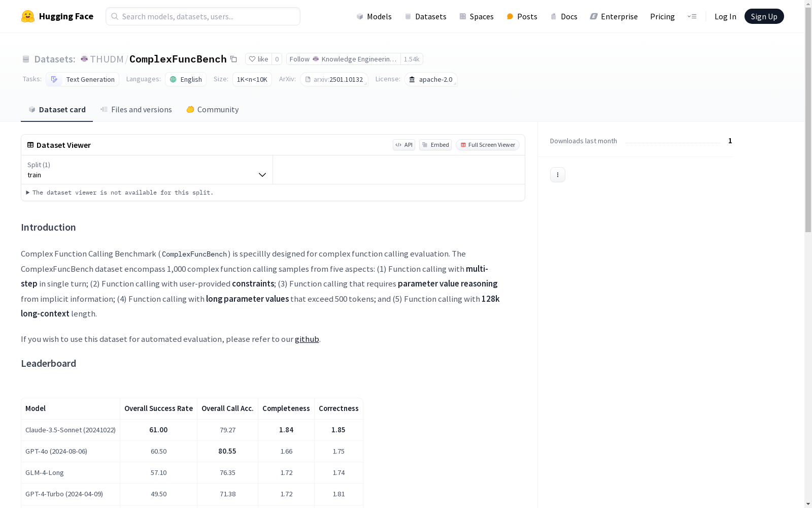The height and width of the screenshot is (508, 812).
Task: Open the three-dot options menu in sidebar
Action: coord(558,175)
